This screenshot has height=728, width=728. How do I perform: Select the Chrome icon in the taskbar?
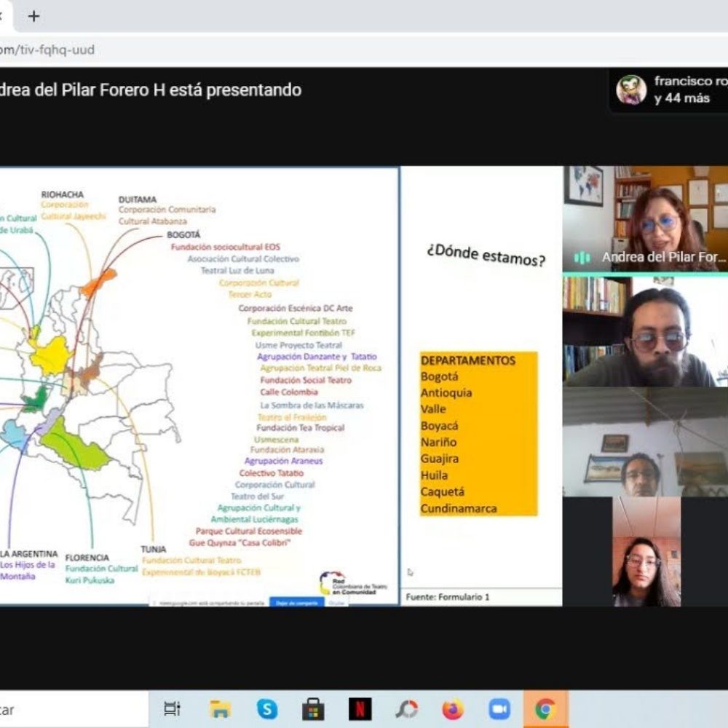pyautogui.click(x=545, y=709)
